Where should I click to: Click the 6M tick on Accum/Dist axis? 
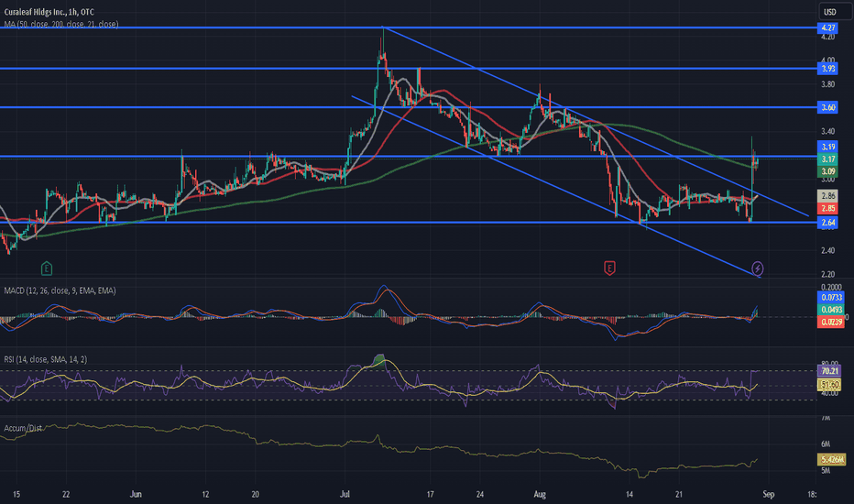coord(826,444)
